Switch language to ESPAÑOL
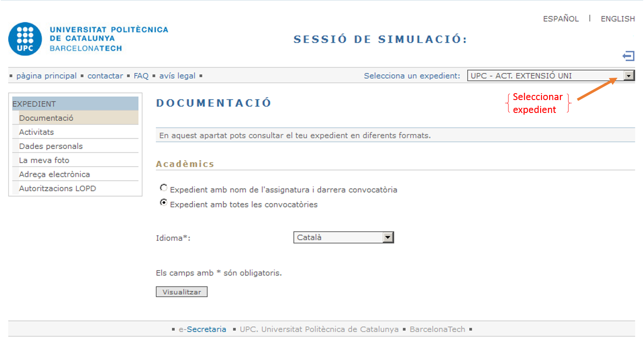This screenshot has width=644, height=344. [x=561, y=19]
